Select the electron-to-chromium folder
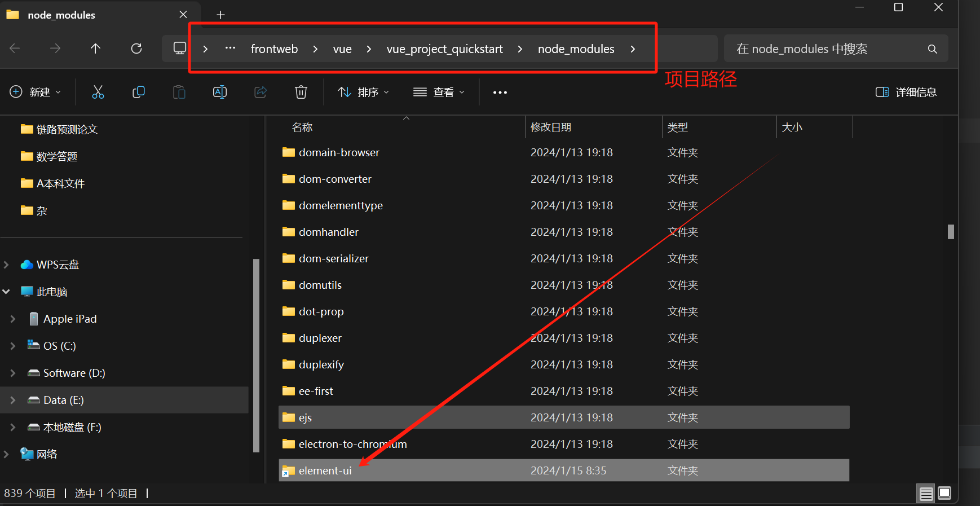The width and height of the screenshot is (980, 506). coord(564,444)
